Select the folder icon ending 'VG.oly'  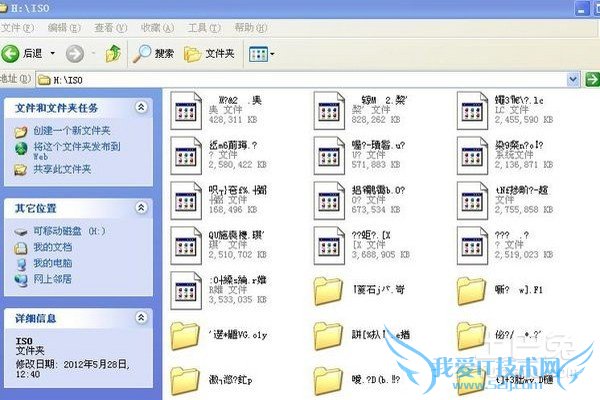tap(185, 336)
